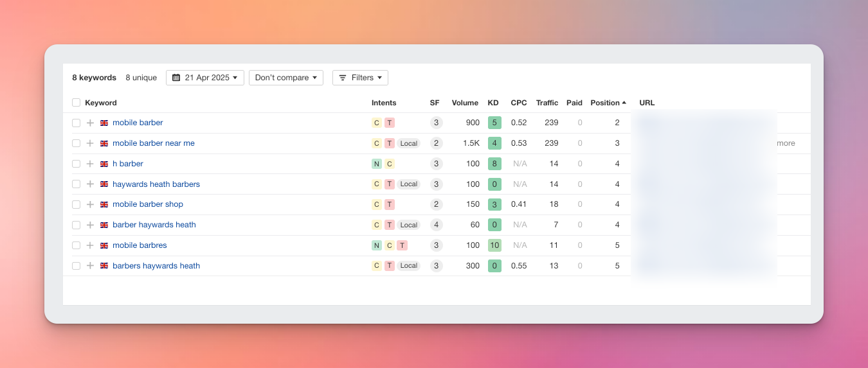
Task: Click the 300 volume value
Action: (x=473, y=266)
